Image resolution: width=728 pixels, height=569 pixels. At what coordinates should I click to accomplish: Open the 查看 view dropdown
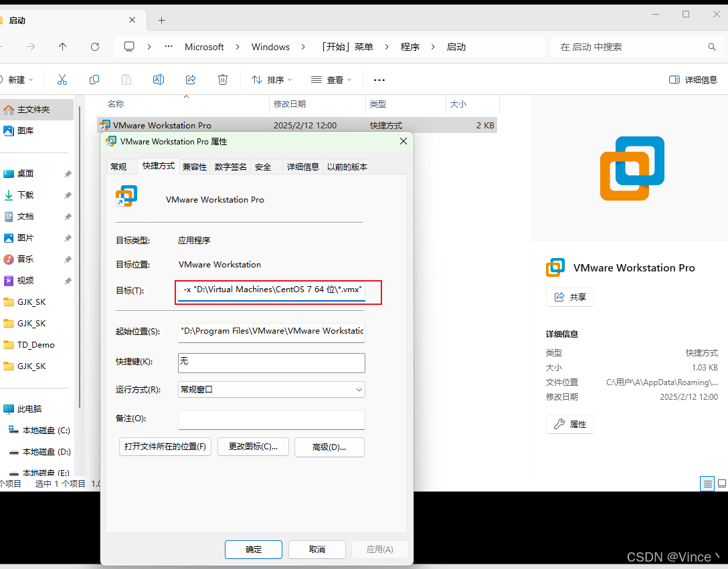pyautogui.click(x=331, y=80)
